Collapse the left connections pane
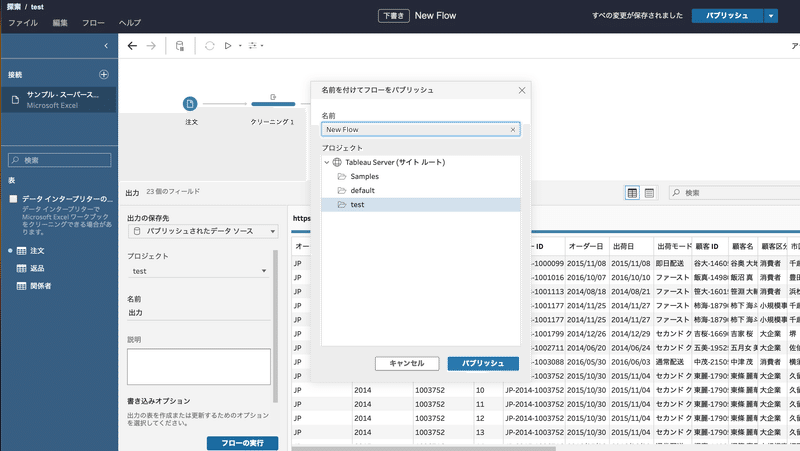The height and width of the screenshot is (451, 800). 106,46
